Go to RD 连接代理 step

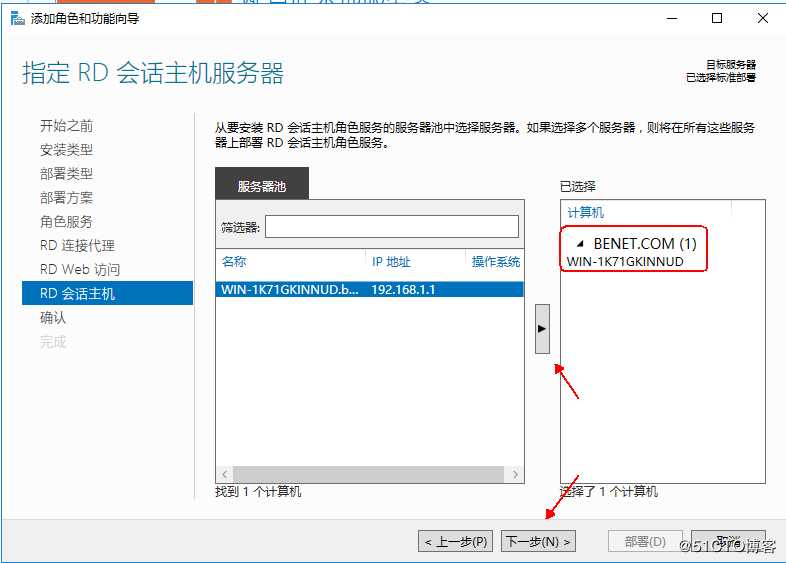pyautogui.click(x=77, y=246)
